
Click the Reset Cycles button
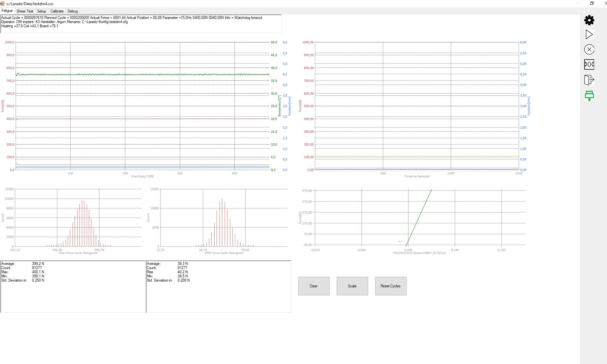(391, 286)
